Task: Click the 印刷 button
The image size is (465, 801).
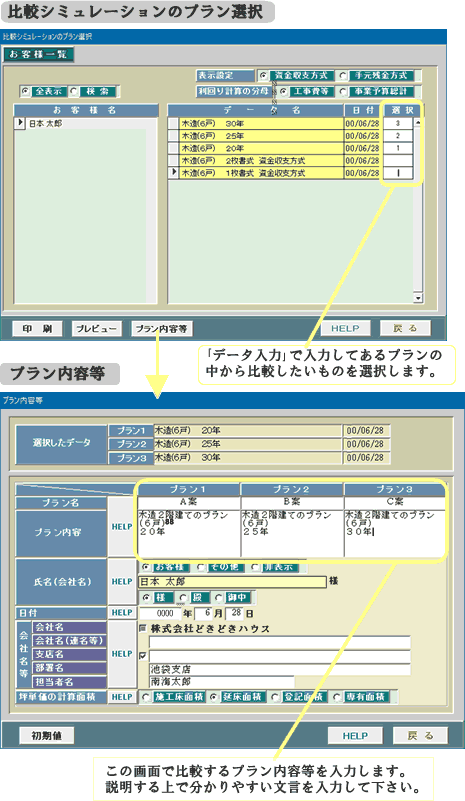Action: (37, 328)
